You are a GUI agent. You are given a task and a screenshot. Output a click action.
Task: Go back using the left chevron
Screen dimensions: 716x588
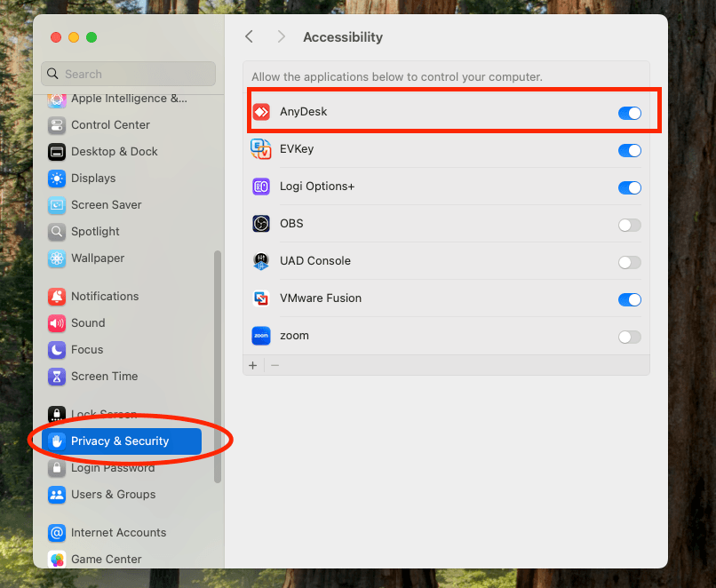(x=250, y=36)
